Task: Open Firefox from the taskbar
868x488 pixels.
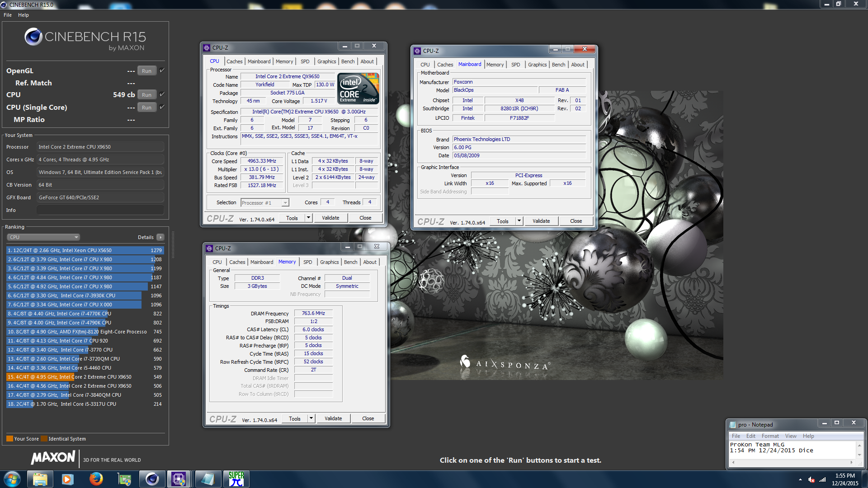Action: [x=96, y=479]
